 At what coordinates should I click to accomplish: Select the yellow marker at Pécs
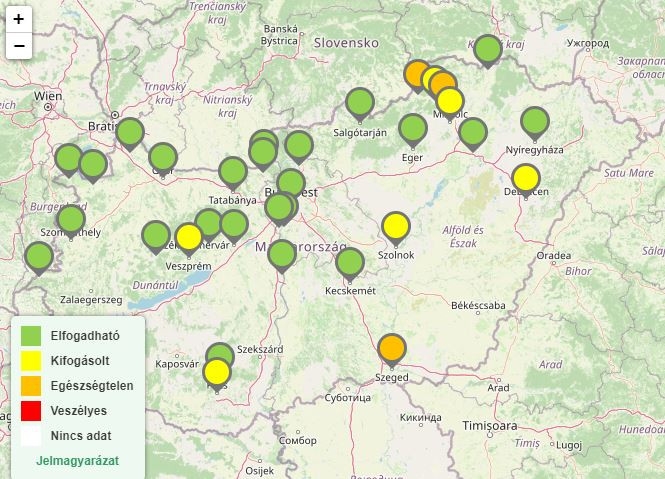pos(216,373)
